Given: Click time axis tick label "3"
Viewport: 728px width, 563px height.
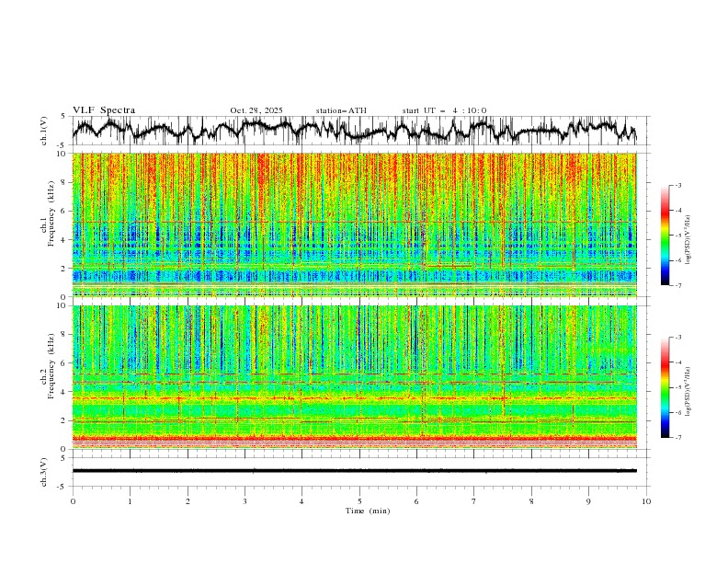Looking at the screenshot, I should pyautogui.click(x=245, y=501).
